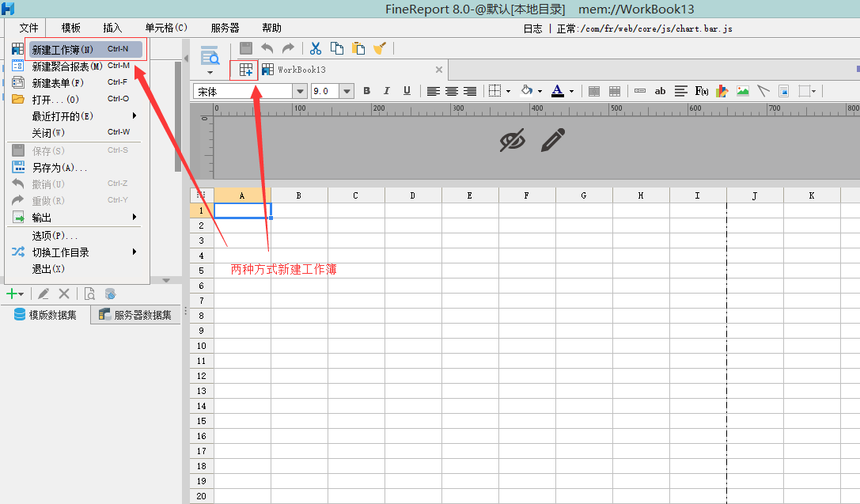This screenshot has width=860, height=504.
Task: Insert formula with the F(x) icon
Action: (702, 92)
